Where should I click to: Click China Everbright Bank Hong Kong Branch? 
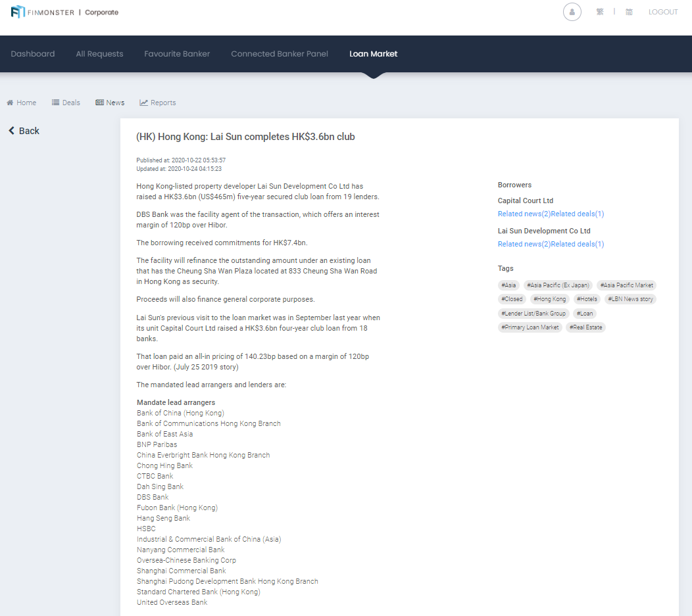(x=203, y=455)
